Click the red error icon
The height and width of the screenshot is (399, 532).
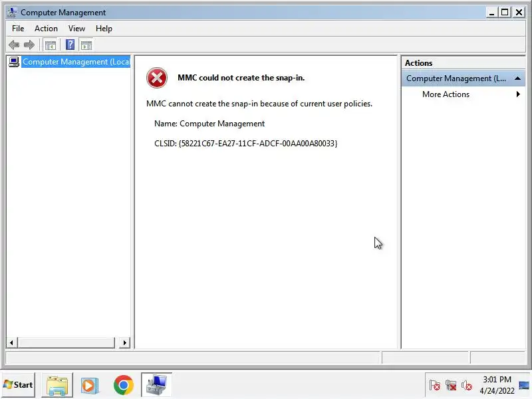[157, 78]
